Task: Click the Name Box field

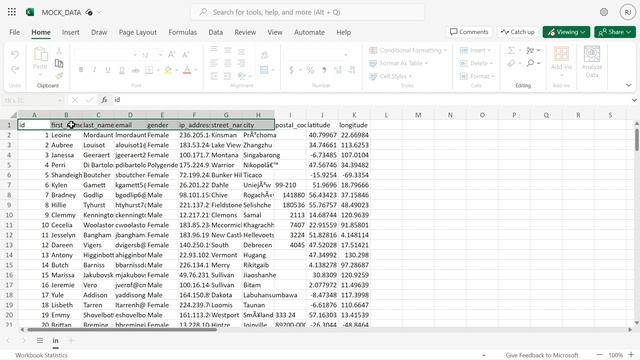Action: 33,100
